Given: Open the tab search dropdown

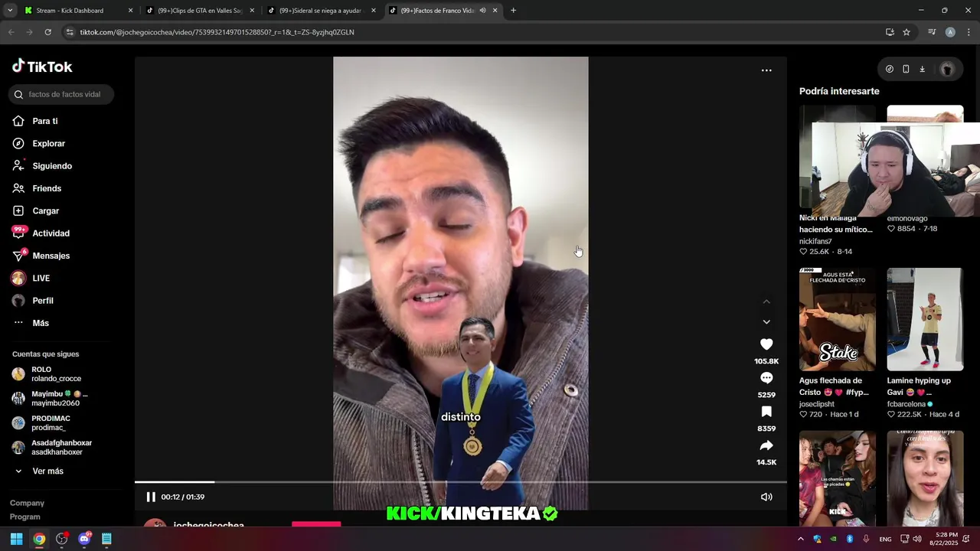Looking at the screenshot, I should [x=10, y=11].
